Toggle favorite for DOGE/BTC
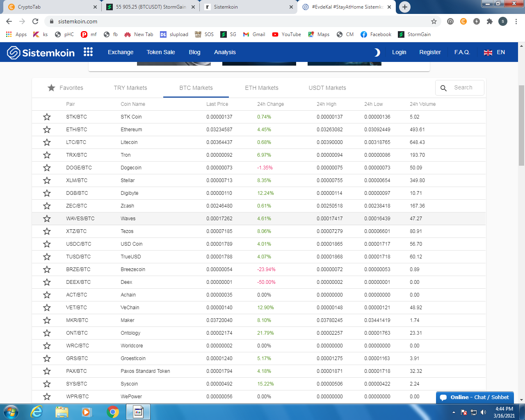This screenshot has height=420, width=525. [x=47, y=168]
